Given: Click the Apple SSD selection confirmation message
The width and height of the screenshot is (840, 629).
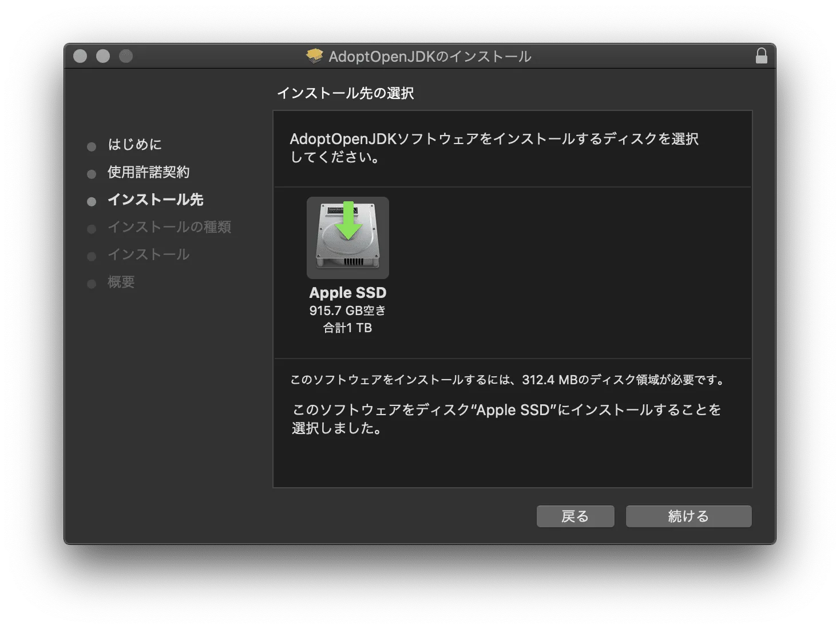Looking at the screenshot, I should (507, 419).
